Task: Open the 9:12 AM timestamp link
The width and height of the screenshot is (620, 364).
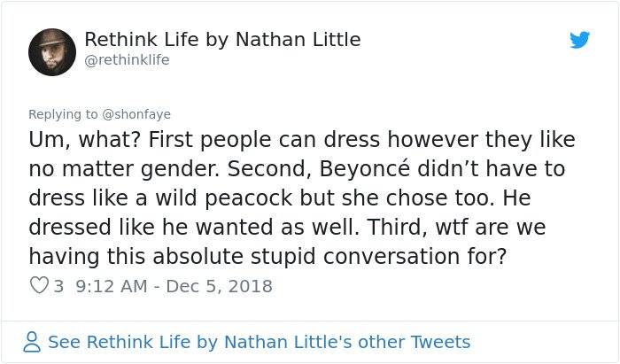Action: (112, 286)
